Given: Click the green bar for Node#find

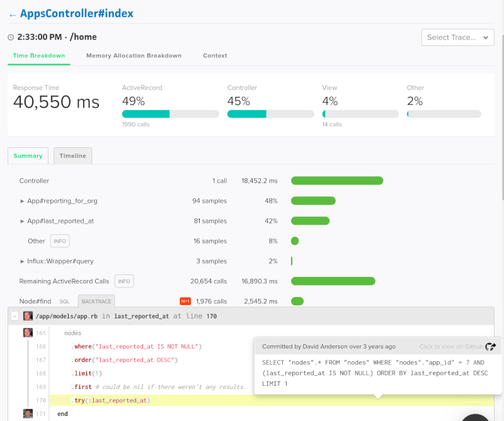Looking at the screenshot, I should [297, 301].
